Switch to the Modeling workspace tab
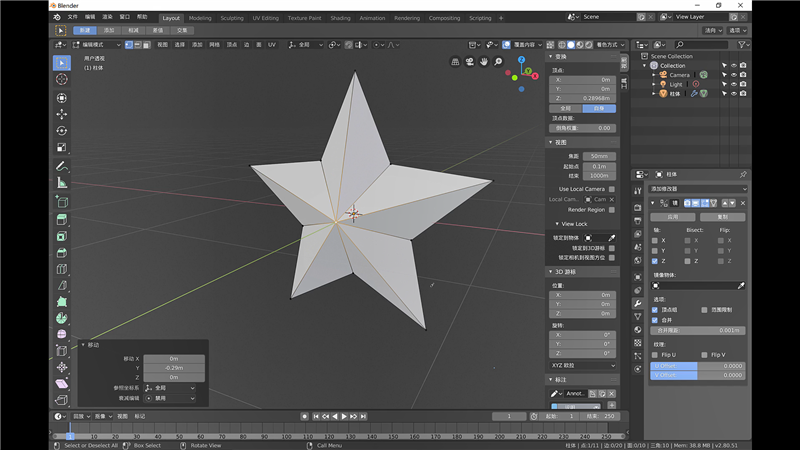The height and width of the screenshot is (450, 800). pyautogui.click(x=200, y=18)
